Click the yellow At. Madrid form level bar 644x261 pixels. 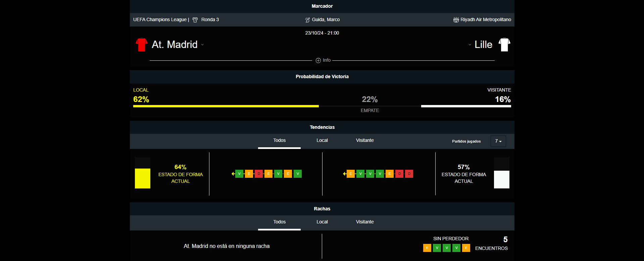click(x=142, y=178)
